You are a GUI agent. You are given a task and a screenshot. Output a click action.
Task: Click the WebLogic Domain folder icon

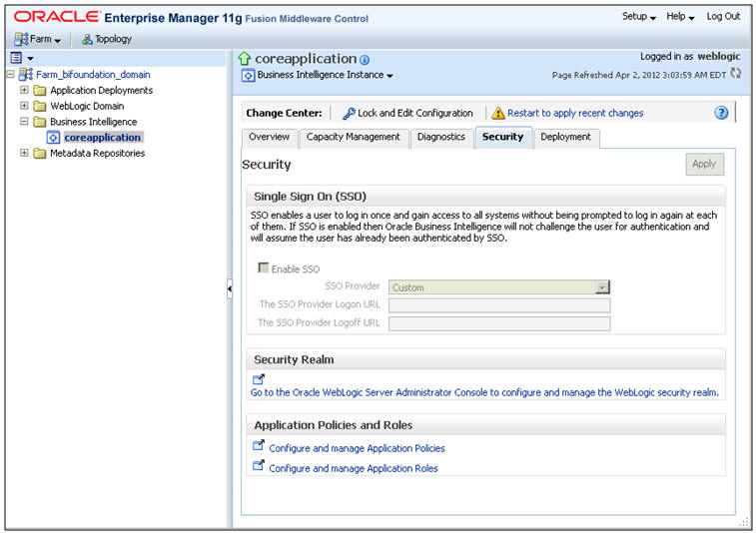(x=40, y=106)
